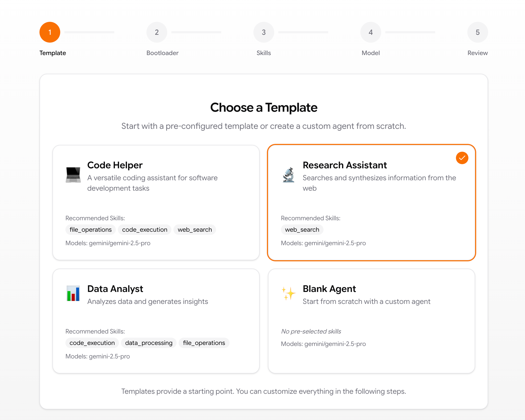Image resolution: width=525 pixels, height=420 pixels.
Task: Click the microscope icon on Research Assistant
Action: click(x=288, y=175)
